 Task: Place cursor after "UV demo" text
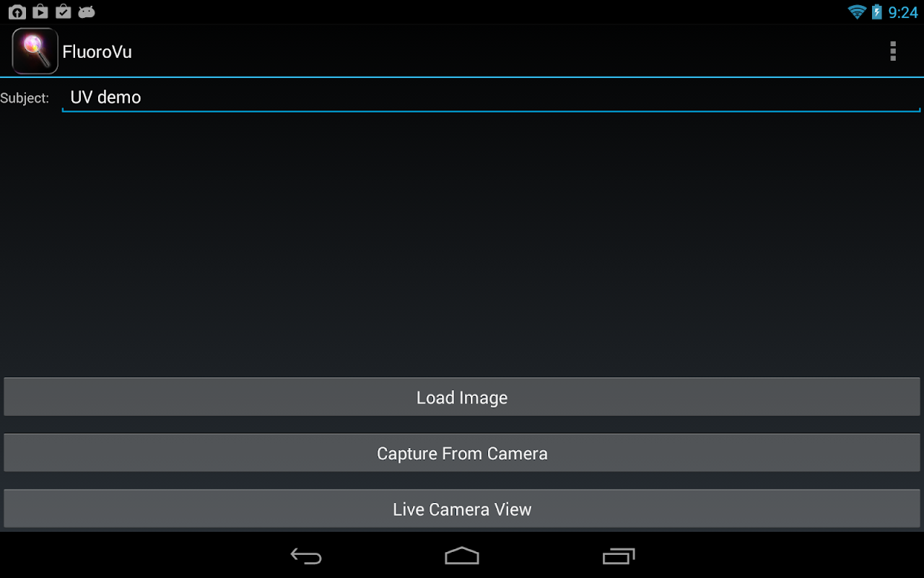[x=143, y=98]
